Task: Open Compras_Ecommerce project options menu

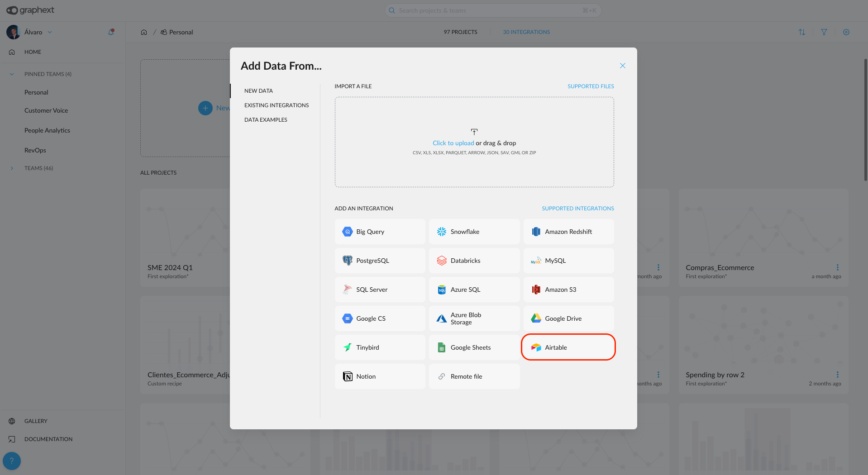Action: coord(838,267)
